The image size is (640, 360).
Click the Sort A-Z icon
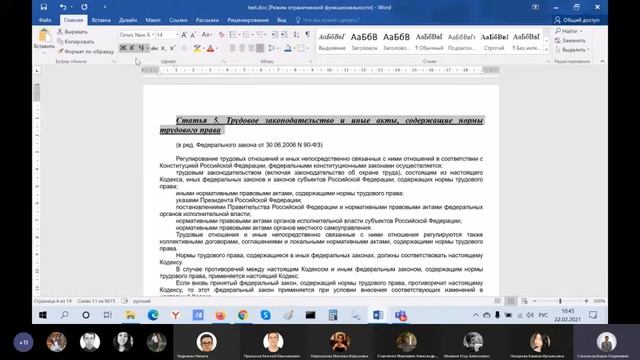click(x=297, y=35)
